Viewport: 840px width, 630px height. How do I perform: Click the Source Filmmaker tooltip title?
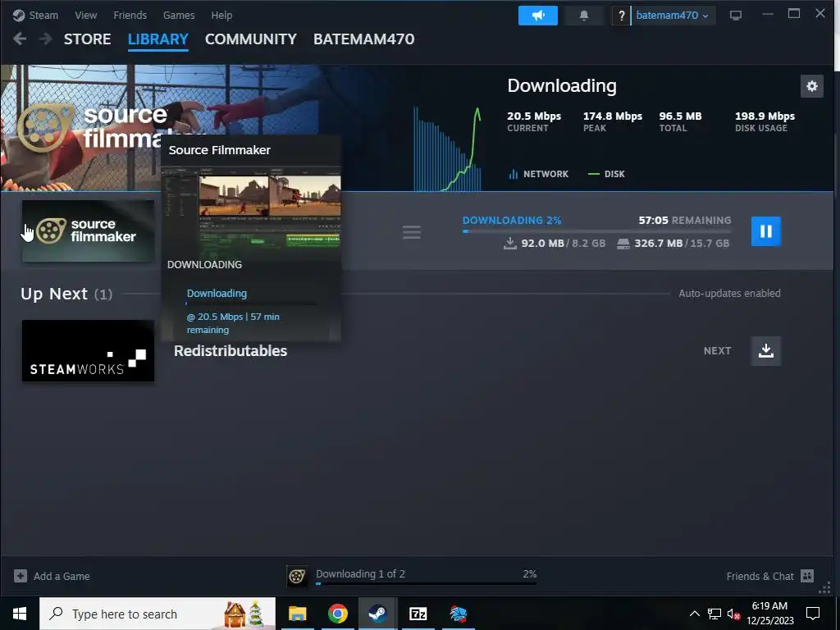(x=220, y=150)
